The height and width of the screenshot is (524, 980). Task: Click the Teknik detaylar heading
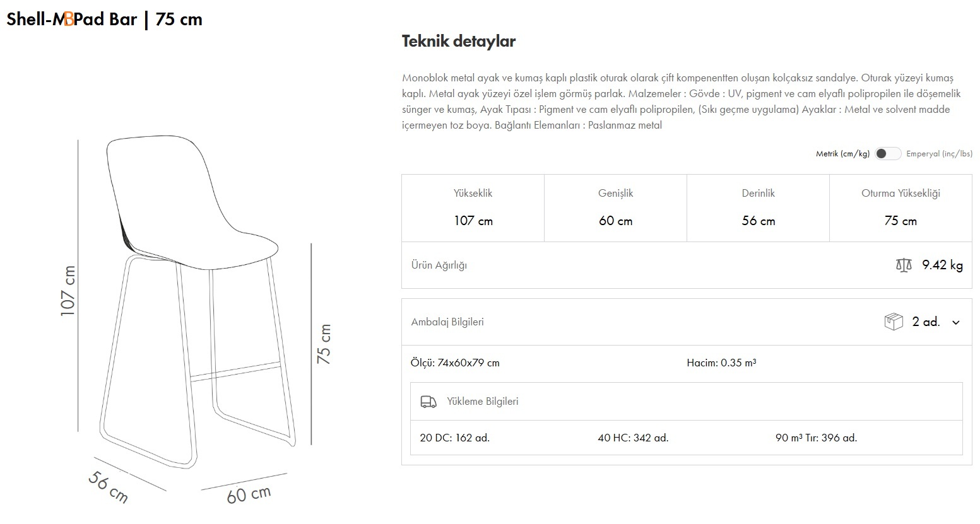click(x=459, y=42)
